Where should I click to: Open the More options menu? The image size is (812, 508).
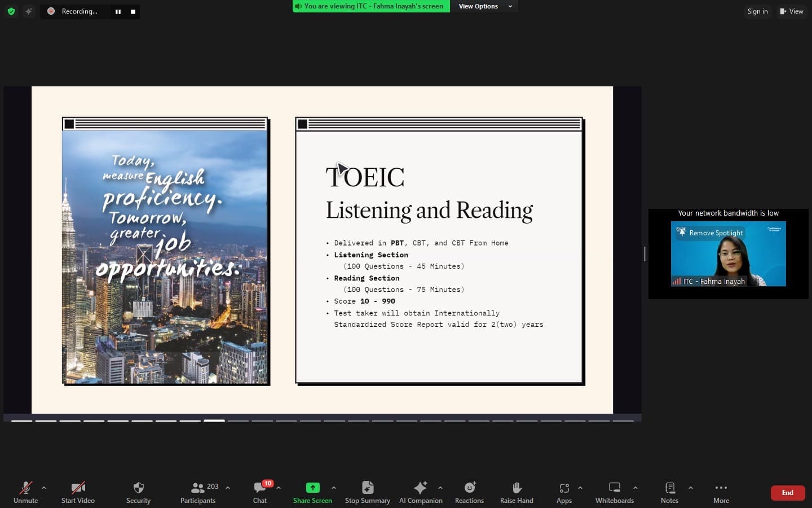coord(721,492)
